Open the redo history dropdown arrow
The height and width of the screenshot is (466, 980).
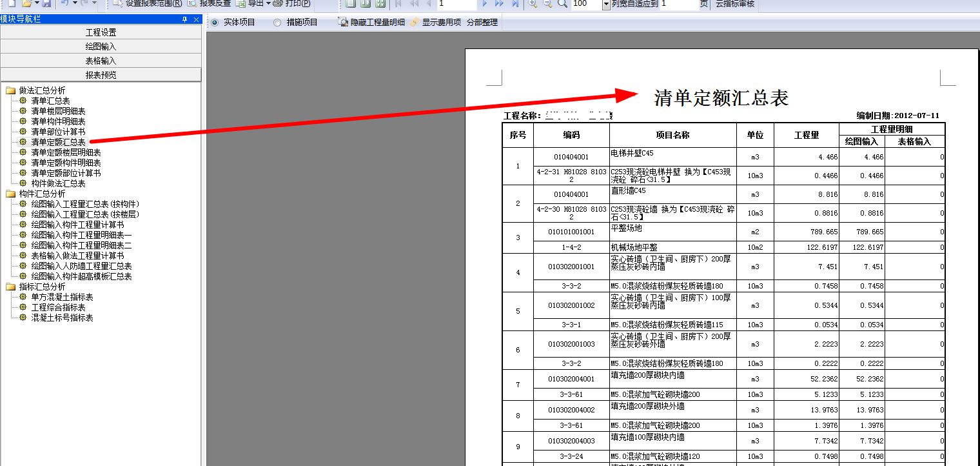(94, 3)
